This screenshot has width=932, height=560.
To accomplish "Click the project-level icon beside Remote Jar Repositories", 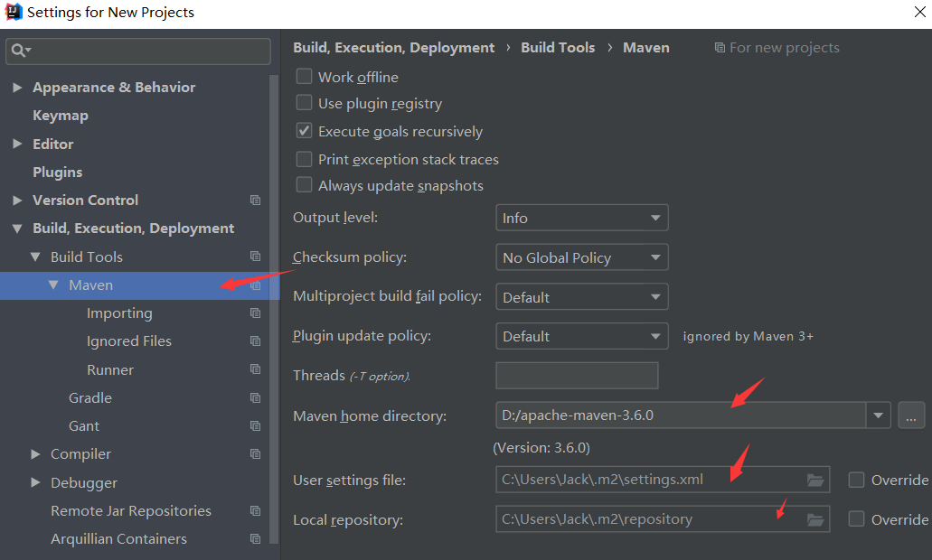I will pyautogui.click(x=256, y=510).
